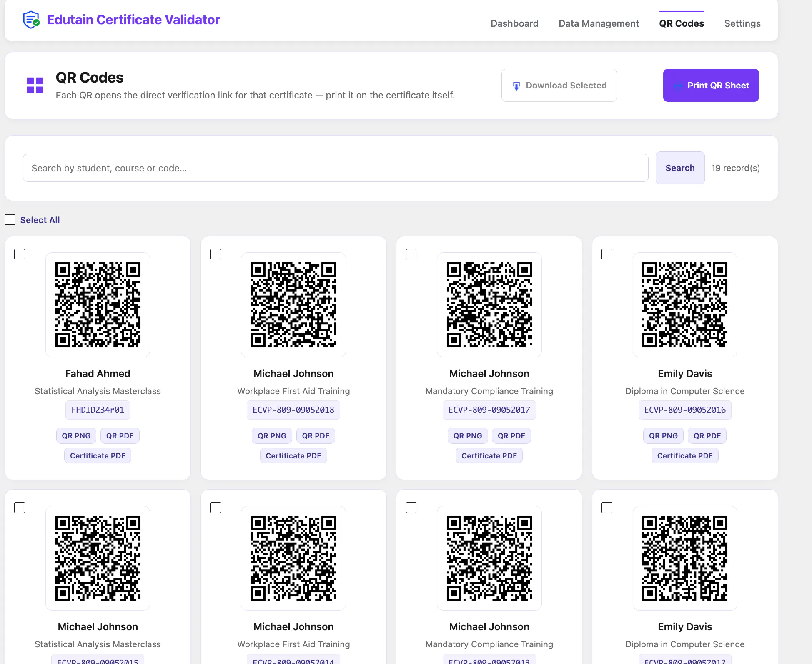Open Fahad Ahmed's QR code image
Viewport: 812px width, 664px height.
coord(98,305)
